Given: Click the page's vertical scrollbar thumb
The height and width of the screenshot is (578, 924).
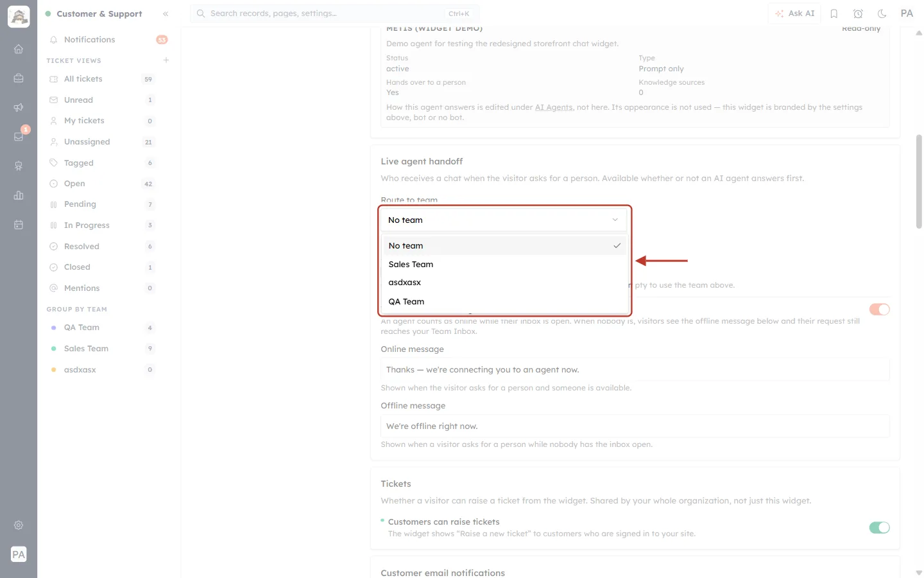Looking at the screenshot, I should tap(919, 181).
